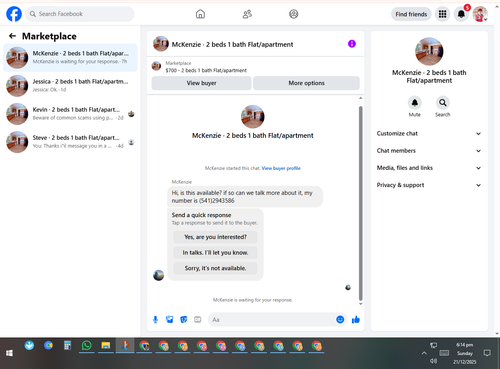Image resolution: width=500 pixels, height=369 pixels.
Task: Open the account profile picture menu
Action: coord(480,14)
